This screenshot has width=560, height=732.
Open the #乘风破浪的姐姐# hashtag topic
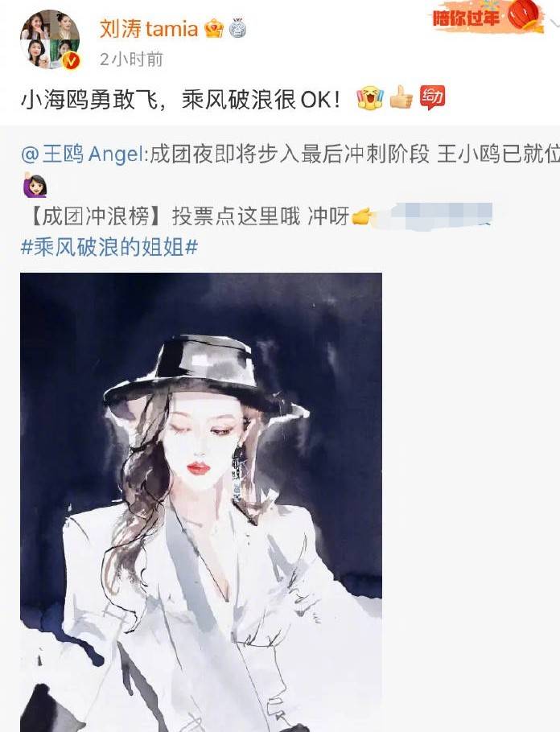109,246
